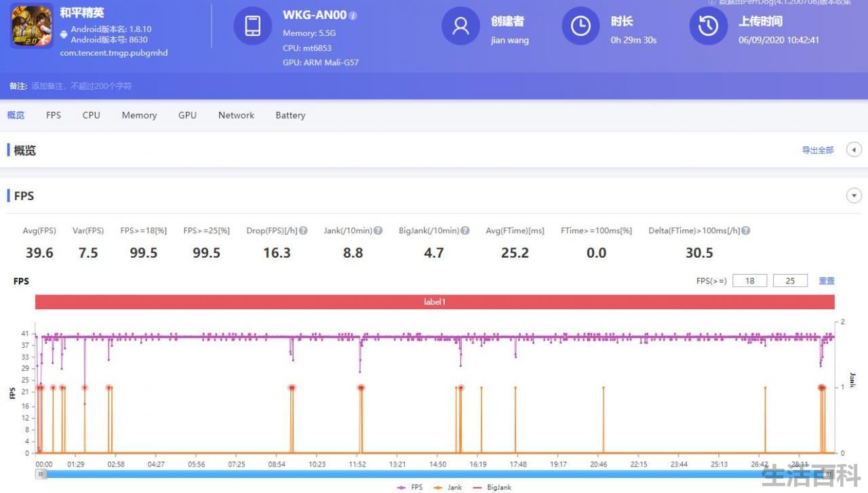
Task: Toggle the BigJank series in chart legend
Action: point(492,488)
